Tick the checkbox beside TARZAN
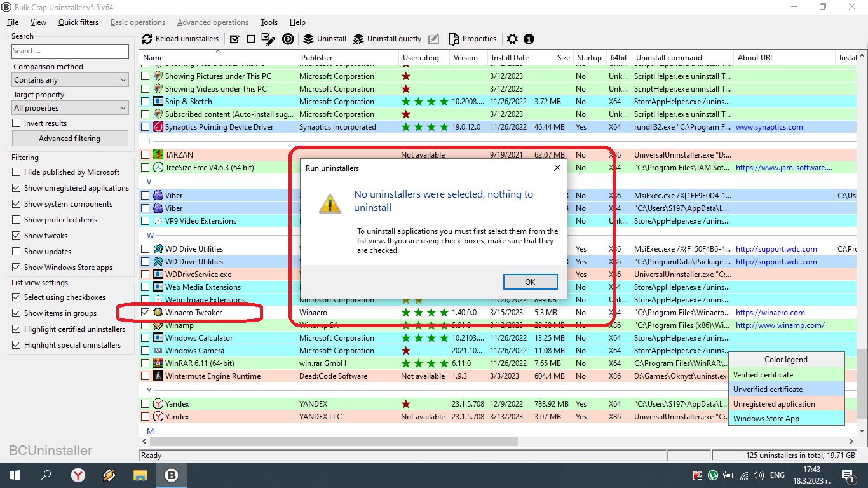Screen dimensions: 868x488 pyautogui.click(x=146, y=155)
